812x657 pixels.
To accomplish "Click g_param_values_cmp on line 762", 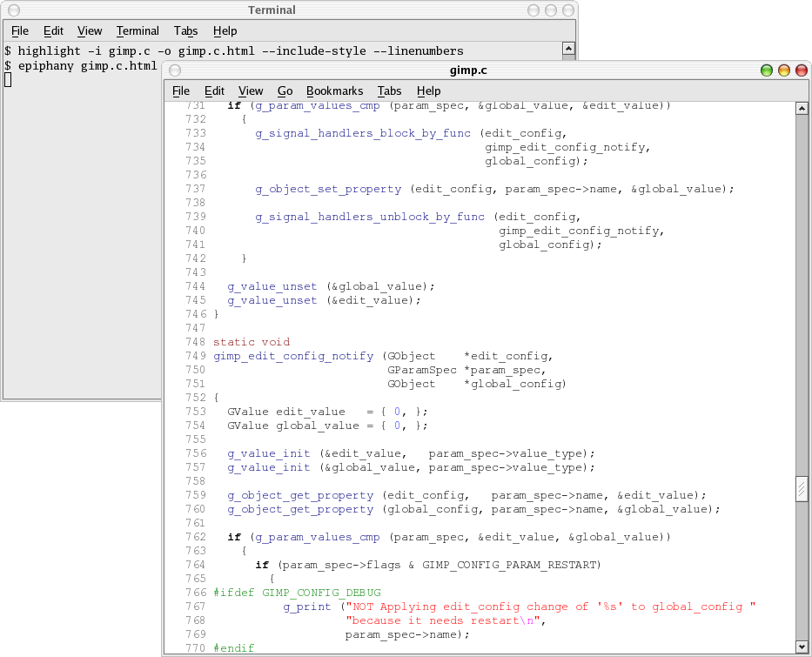I will pyautogui.click(x=318, y=538).
